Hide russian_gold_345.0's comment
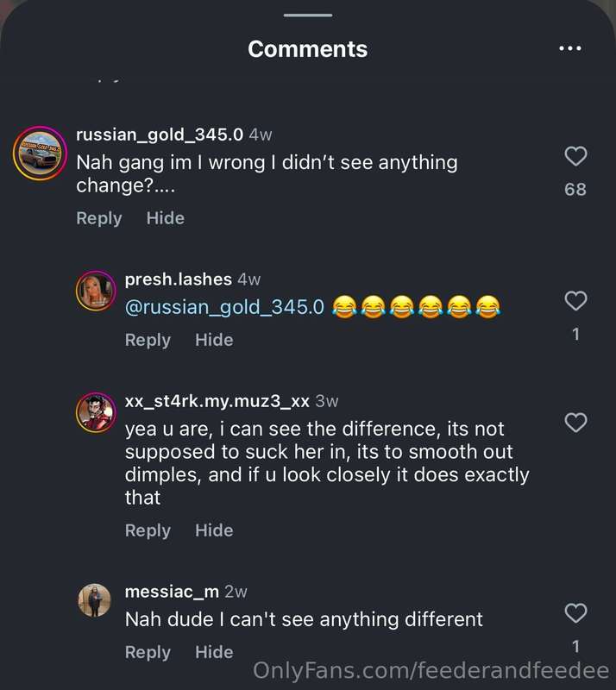 [166, 218]
